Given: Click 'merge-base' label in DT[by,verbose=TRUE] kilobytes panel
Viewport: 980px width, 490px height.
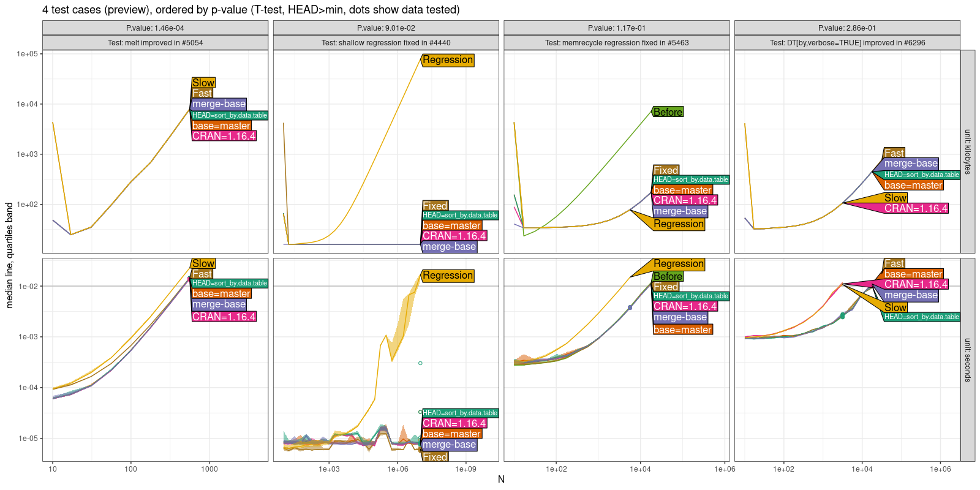Looking at the screenshot, I should [x=911, y=164].
